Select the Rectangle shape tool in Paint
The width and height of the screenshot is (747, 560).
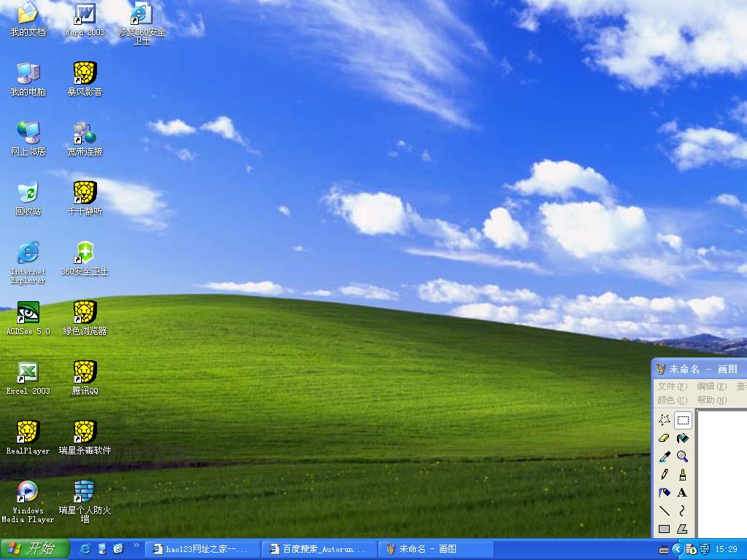point(664,529)
